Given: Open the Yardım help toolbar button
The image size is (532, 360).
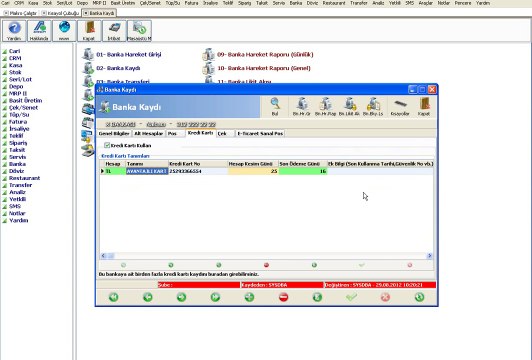Looking at the screenshot, I should point(14,31).
